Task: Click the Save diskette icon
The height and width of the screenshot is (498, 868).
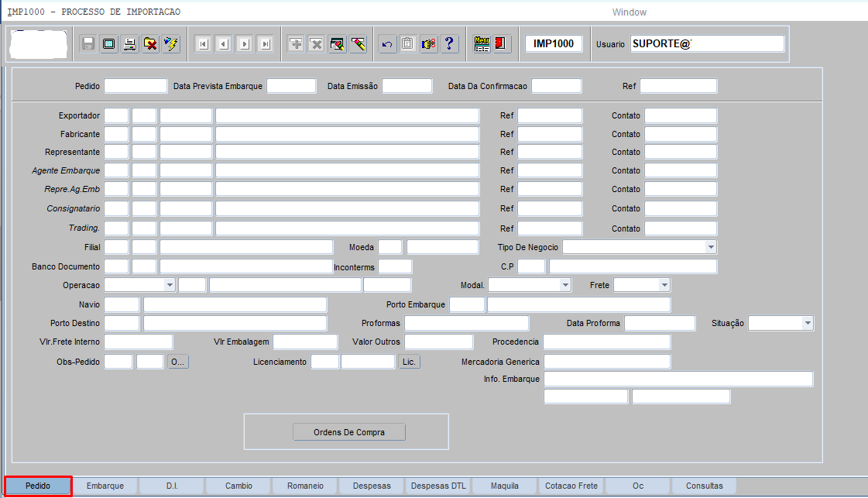Action: click(88, 44)
